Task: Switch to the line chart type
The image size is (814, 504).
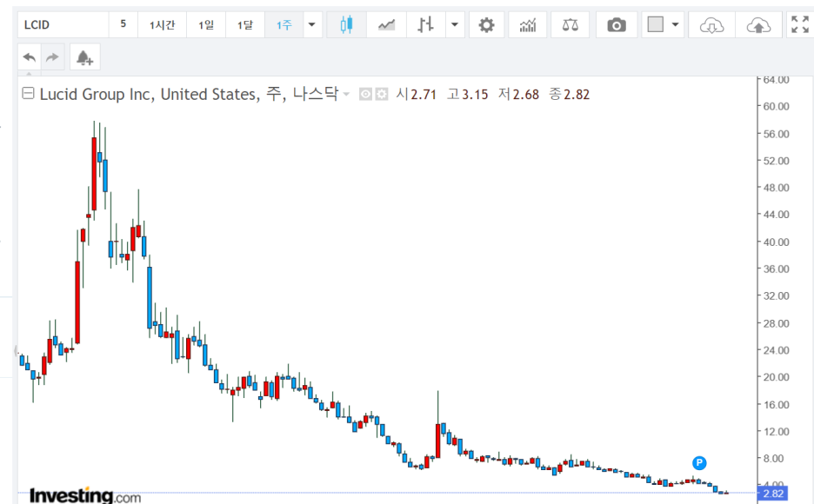Action: (386, 25)
